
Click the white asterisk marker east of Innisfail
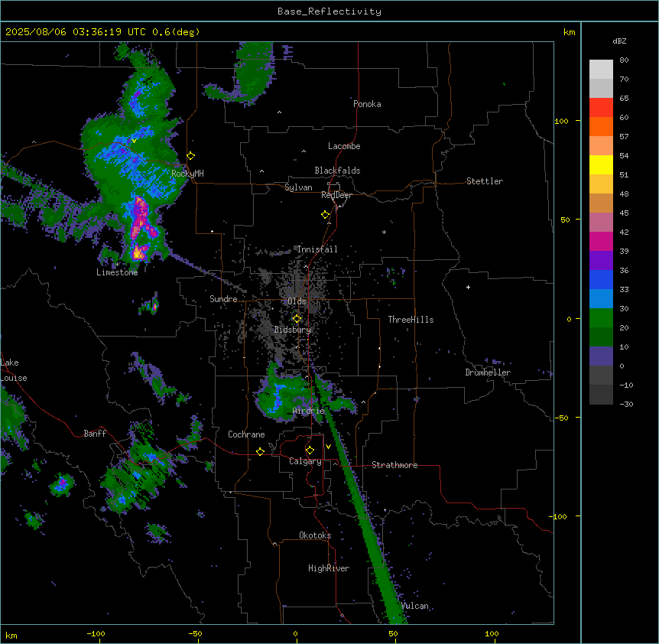384,232
